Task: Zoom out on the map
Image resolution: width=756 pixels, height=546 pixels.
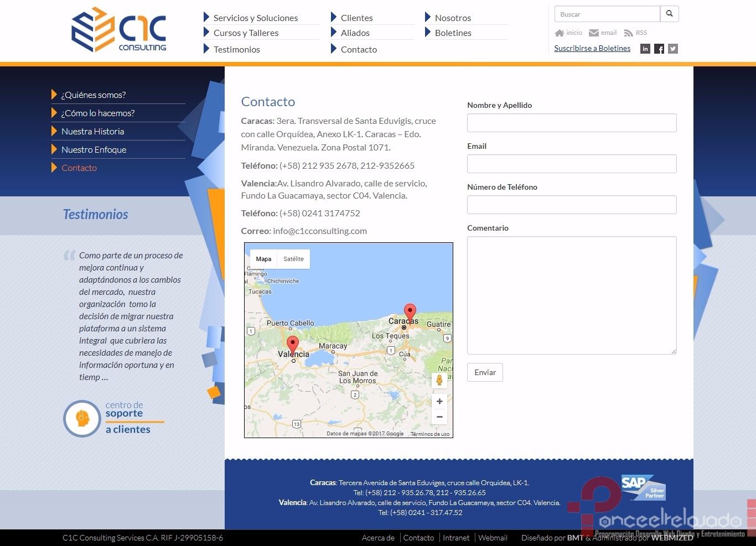Action: 439,417
